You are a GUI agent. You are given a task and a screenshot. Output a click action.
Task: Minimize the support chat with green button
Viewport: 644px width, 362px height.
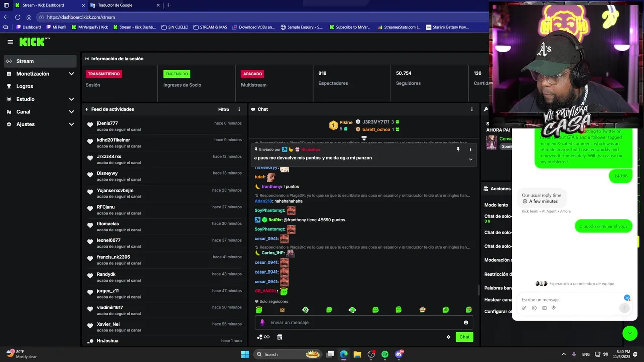(x=630, y=333)
